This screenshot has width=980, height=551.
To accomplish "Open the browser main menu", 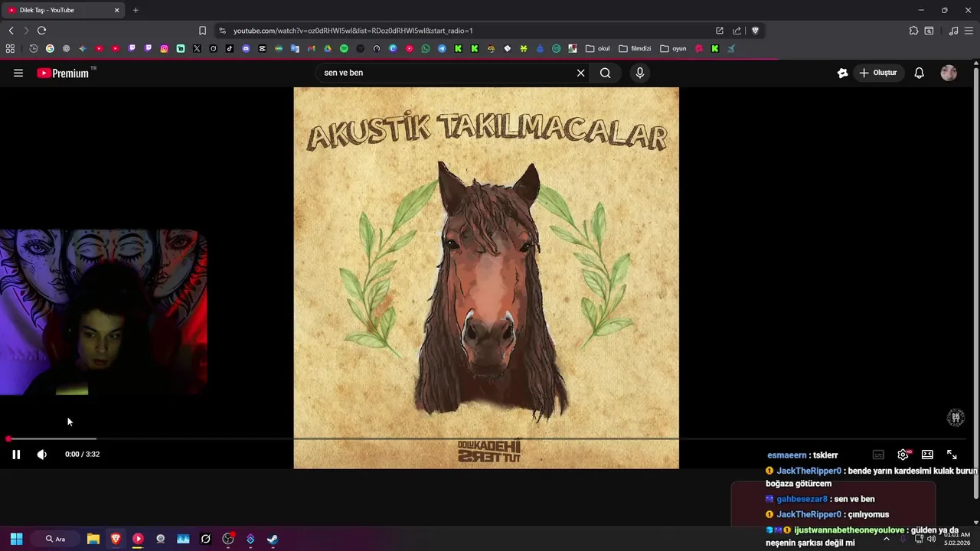I will coord(969,31).
